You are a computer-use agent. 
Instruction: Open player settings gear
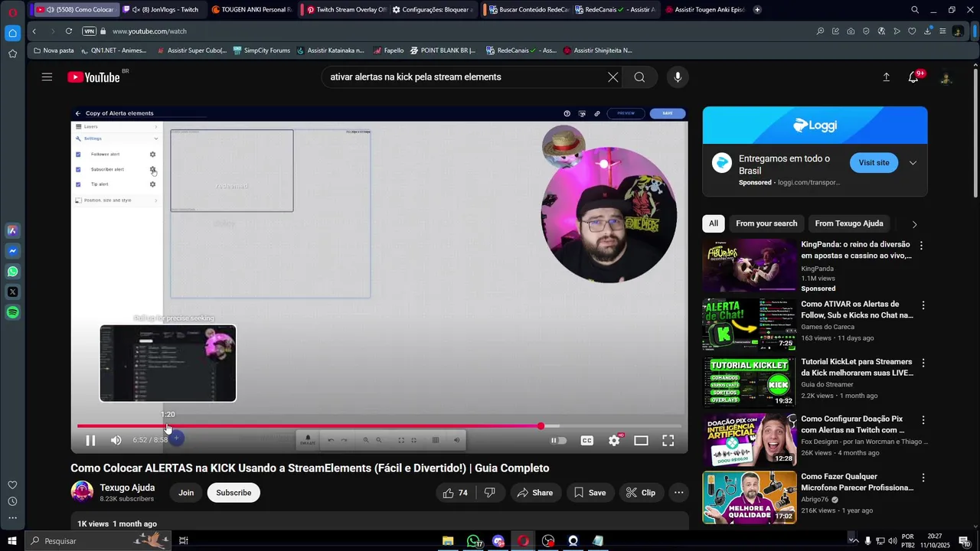pos(614,440)
